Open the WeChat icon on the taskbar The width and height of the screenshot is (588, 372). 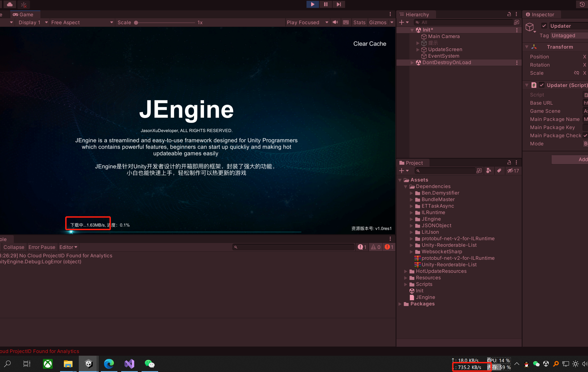click(150, 364)
